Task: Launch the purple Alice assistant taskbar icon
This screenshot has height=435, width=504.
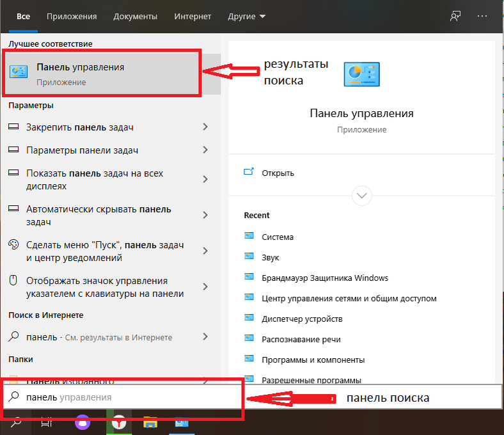Action: (83, 422)
